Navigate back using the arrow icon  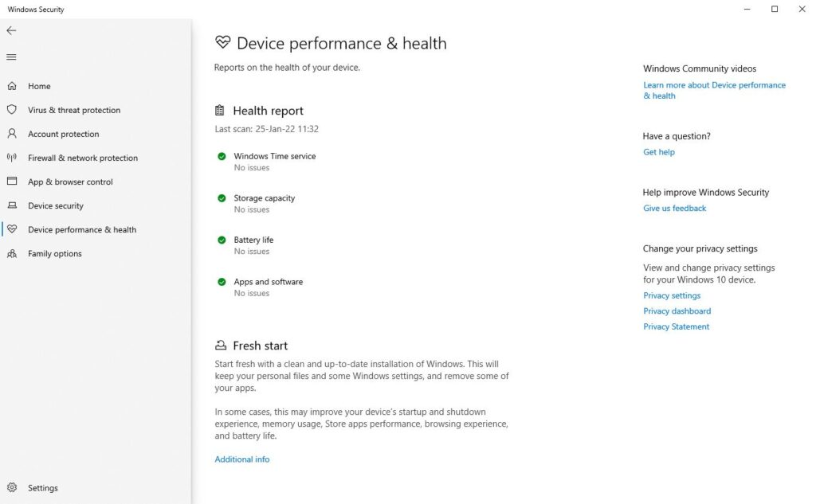11,30
